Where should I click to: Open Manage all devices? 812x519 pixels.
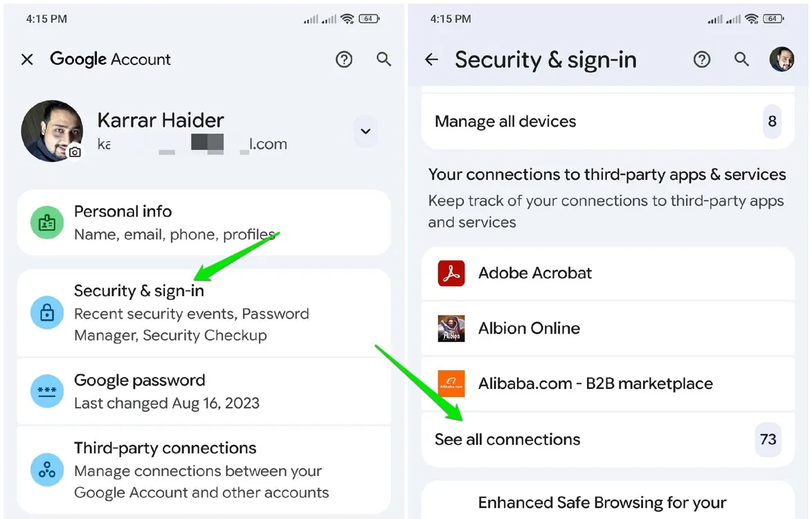[x=505, y=121]
